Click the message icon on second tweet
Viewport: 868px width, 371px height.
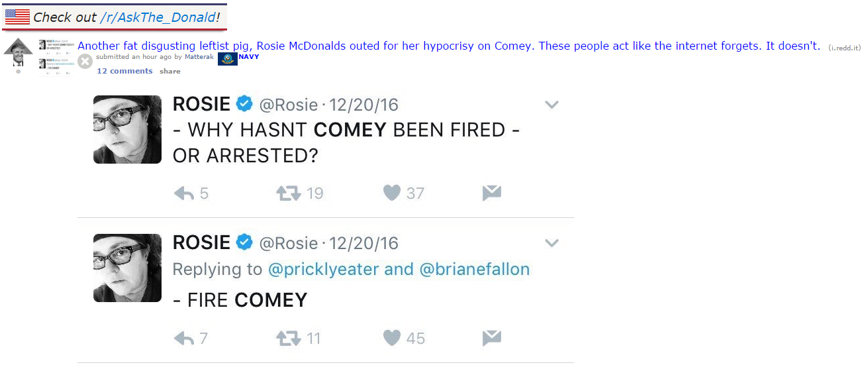(x=491, y=338)
